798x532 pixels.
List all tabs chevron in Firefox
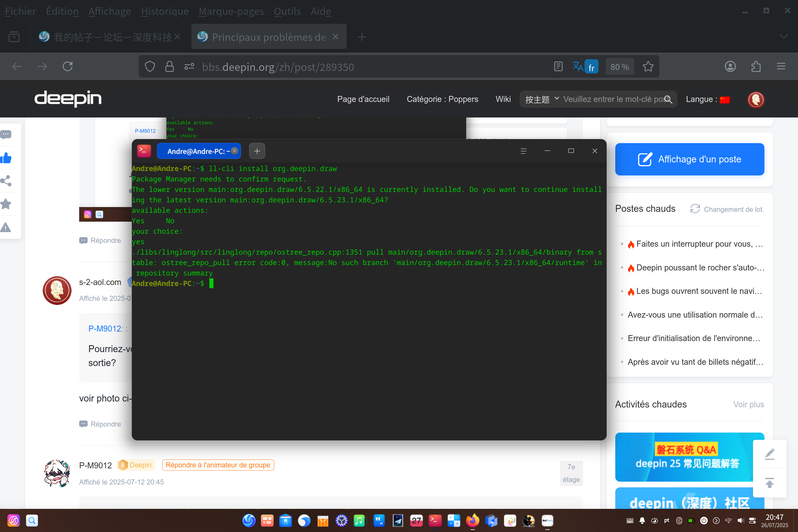pyautogui.click(x=783, y=36)
